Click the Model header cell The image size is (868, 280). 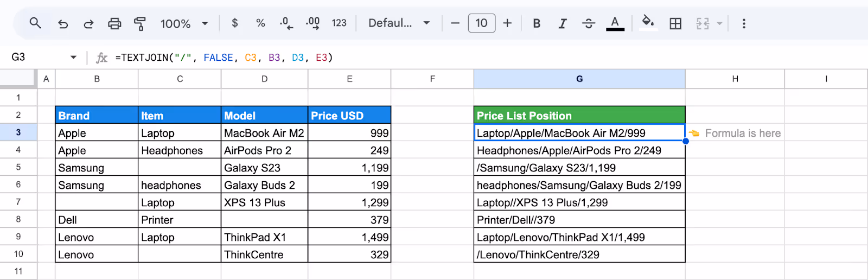(264, 115)
